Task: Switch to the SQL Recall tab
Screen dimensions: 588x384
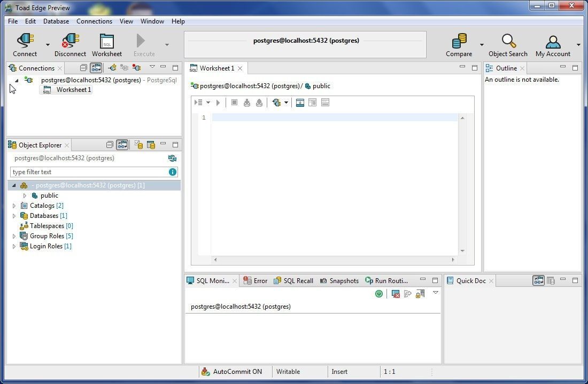Action: (293, 280)
